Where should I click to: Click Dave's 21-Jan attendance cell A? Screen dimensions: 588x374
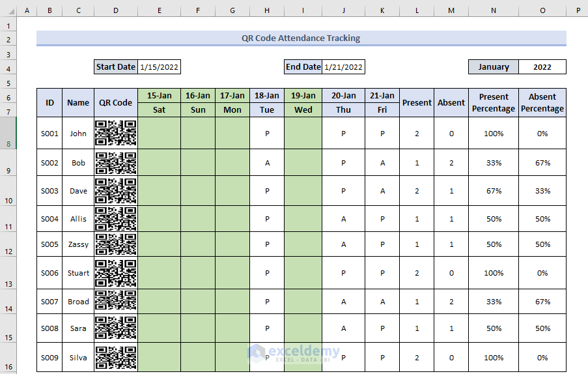382,190
